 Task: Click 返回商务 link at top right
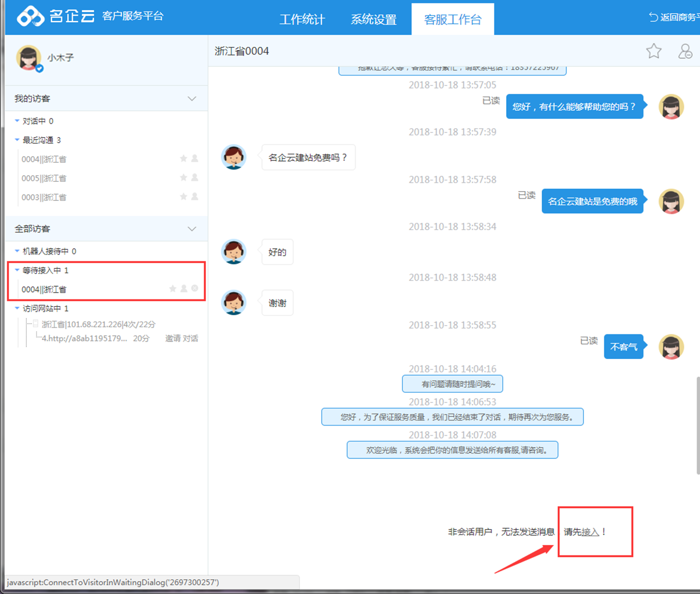[x=675, y=18]
